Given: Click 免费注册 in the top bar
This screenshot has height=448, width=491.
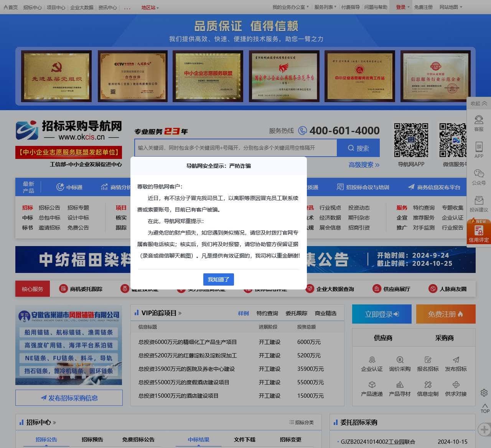Looking at the screenshot, I should pyautogui.click(x=423, y=7).
